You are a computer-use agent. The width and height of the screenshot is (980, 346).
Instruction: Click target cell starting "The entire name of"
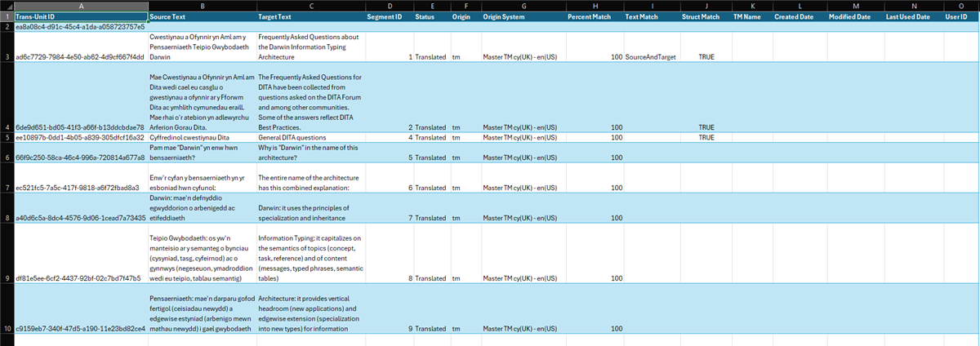point(310,178)
